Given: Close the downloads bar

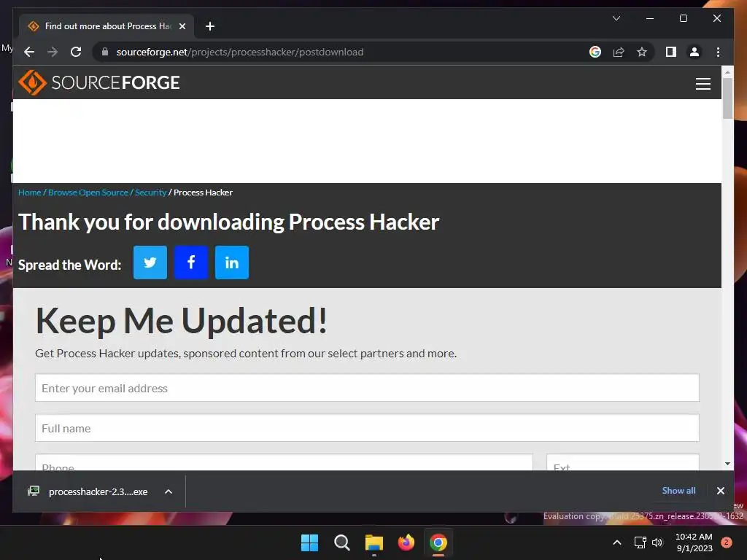Looking at the screenshot, I should click(x=720, y=491).
